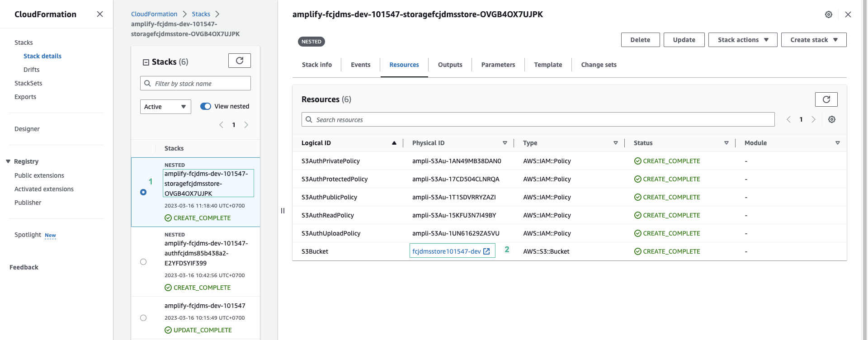This screenshot has height=340, width=868.
Task: Select the storagefcjdmsstore nested stack radio
Action: (x=143, y=192)
